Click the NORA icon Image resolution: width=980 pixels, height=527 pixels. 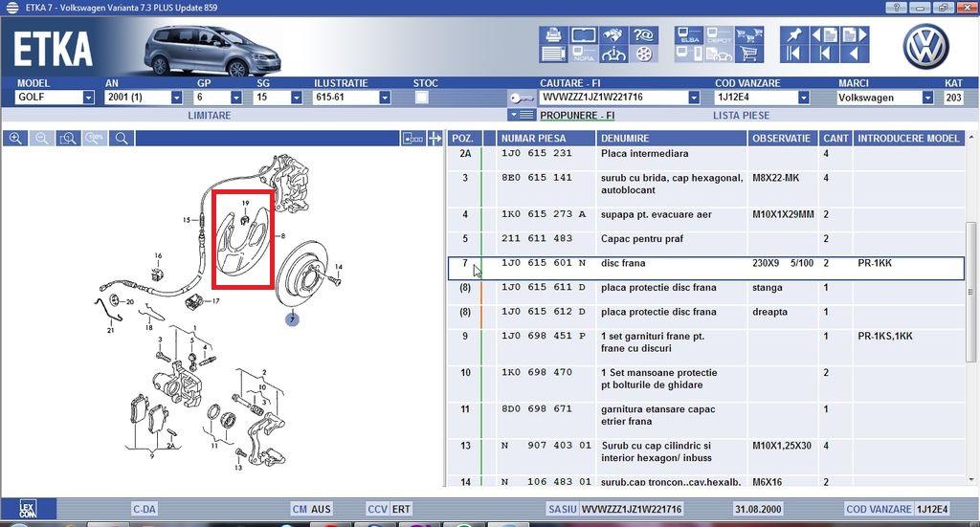coord(583,54)
